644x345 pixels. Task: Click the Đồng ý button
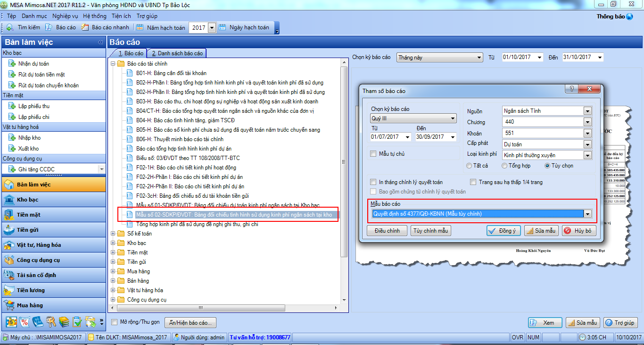click(x=504, y=231)
